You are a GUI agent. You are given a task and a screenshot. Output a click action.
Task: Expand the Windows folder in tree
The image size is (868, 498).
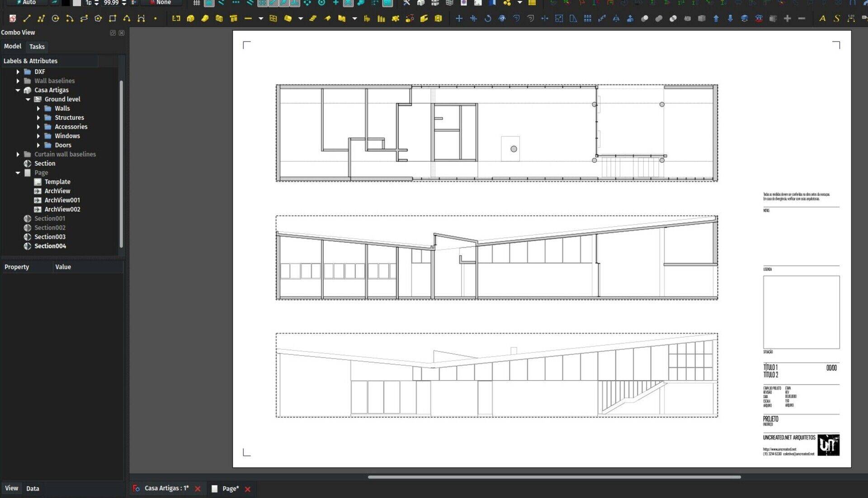click(x=38, y=136)
